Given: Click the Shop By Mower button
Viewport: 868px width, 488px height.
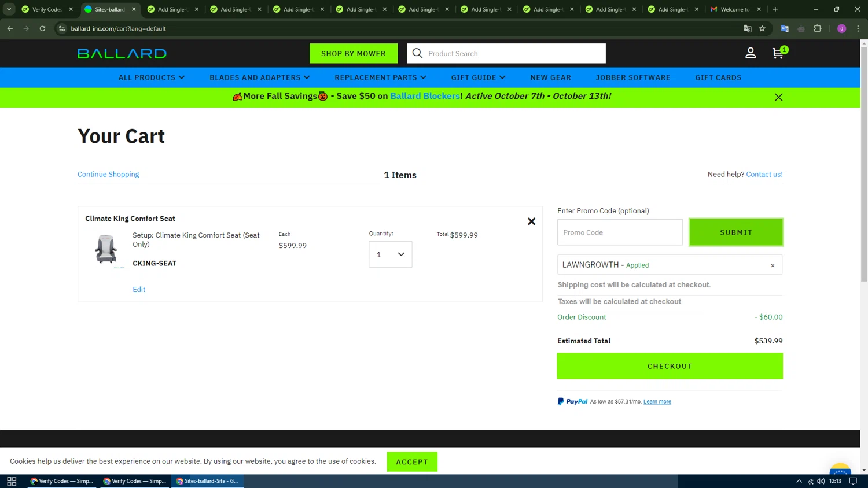Looking at the screenshot, I should click(x=354, y=53).
